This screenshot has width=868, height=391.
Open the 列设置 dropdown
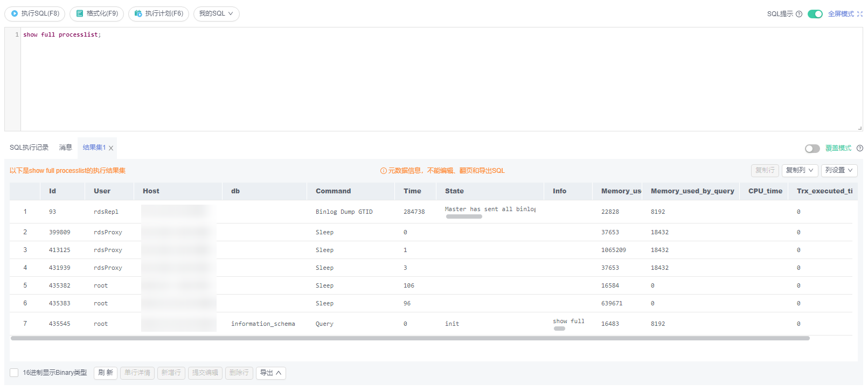point(839,170)
